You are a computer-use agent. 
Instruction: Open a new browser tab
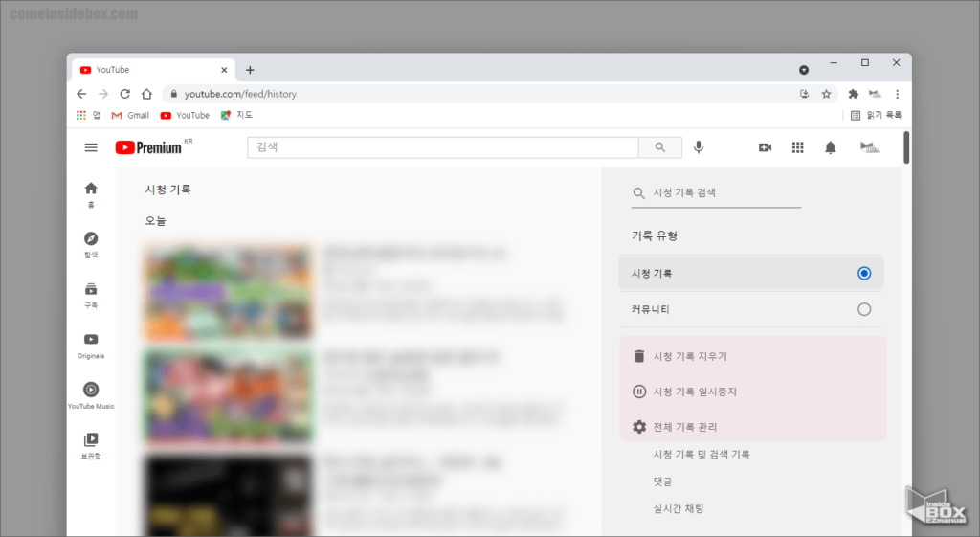[250, 70]
